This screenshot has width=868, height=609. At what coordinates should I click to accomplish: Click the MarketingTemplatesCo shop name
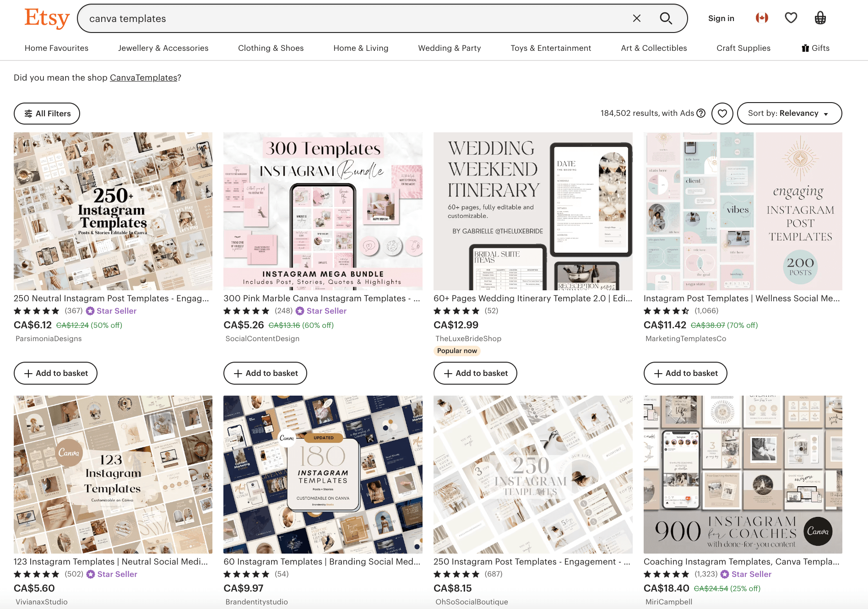[x=686, y=339]
